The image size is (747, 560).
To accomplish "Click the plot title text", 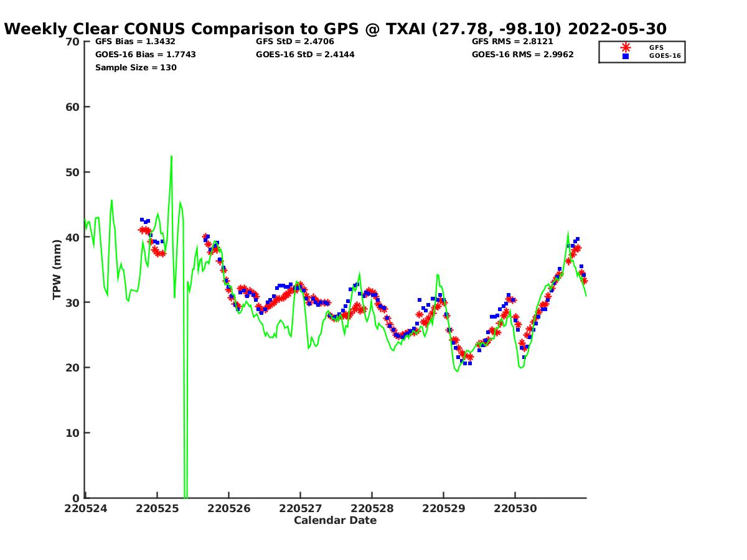I will point(336,29).
